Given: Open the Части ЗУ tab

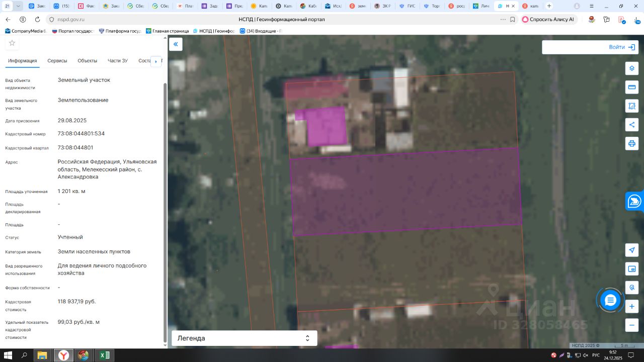Looking at the screenshot, I should tap(118, 61).
